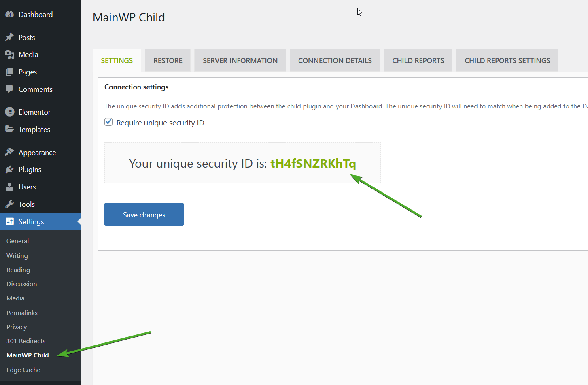The width and height of the screenshot is (588, 385).
Task: Open the Settings menu label
Action: coord(31,221)
